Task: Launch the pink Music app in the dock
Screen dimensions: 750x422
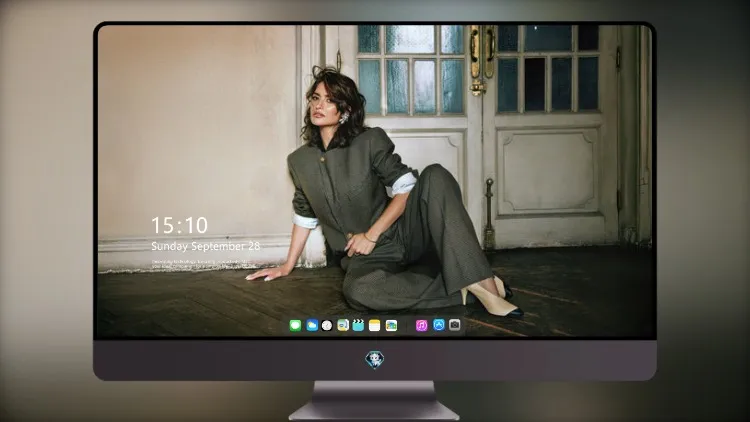Action: 421,326
